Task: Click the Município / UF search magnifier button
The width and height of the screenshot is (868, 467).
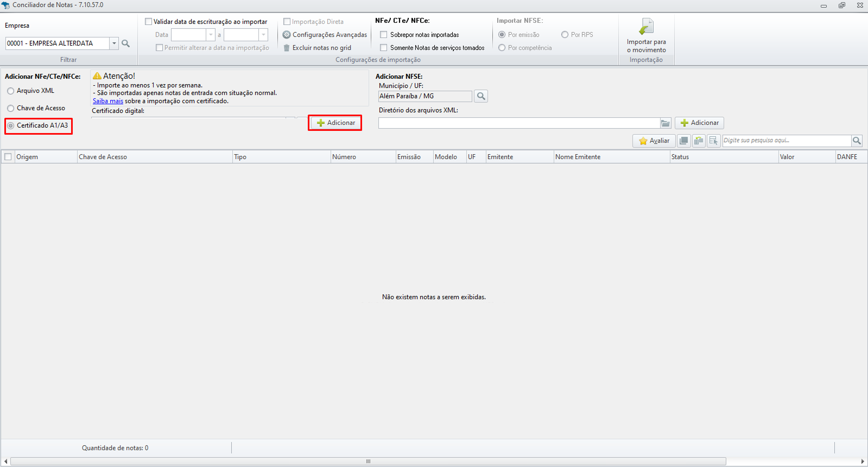Action: pos(481,96)
